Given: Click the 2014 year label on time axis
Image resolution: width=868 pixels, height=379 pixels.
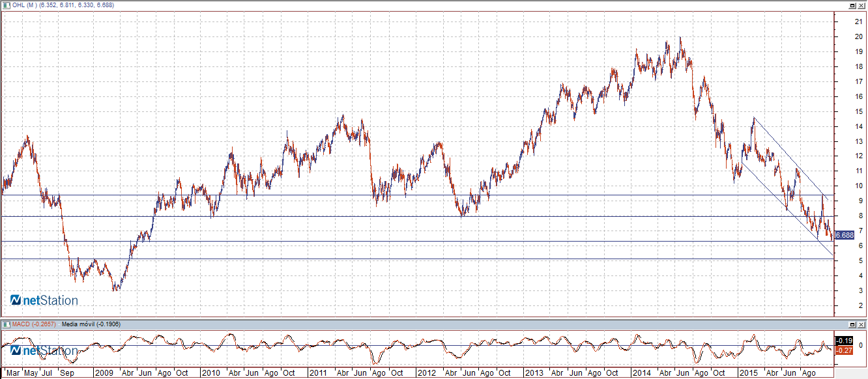Looking at the screenshot, I should [642, 373].
